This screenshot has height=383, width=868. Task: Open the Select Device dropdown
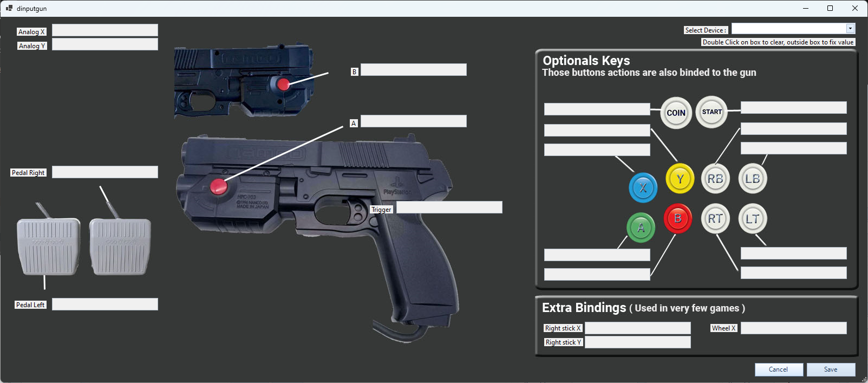[850, 29]
